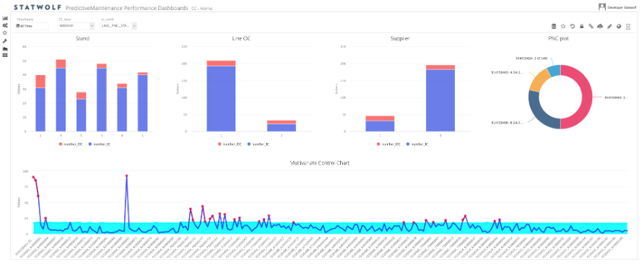Click the undo arrow toolbar icon
This screenshot has width=644, height=267.
pyautogui.click(x=572, y=26)
